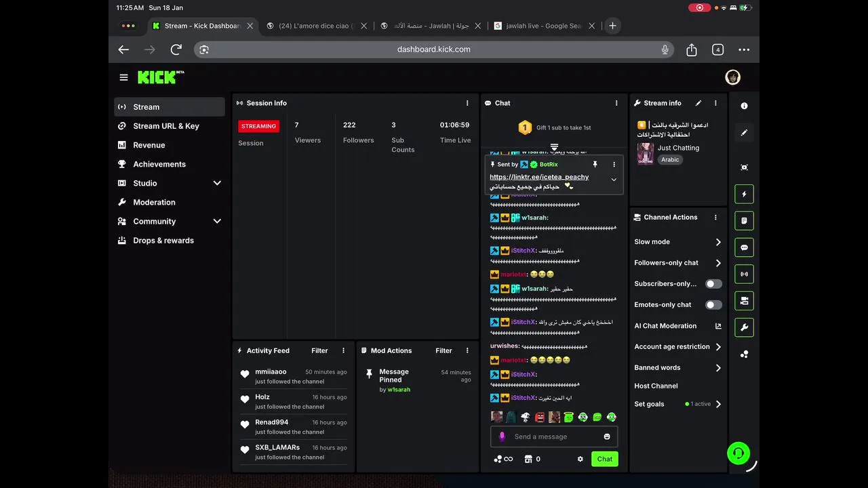
Task: Select Stream in the sidebar
Action: pos(170,107)
